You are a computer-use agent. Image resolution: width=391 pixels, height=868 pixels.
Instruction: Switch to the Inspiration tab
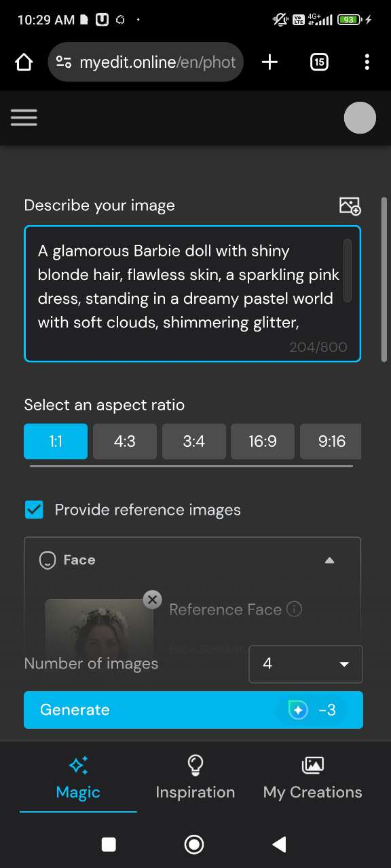click(x=195, y=778)
